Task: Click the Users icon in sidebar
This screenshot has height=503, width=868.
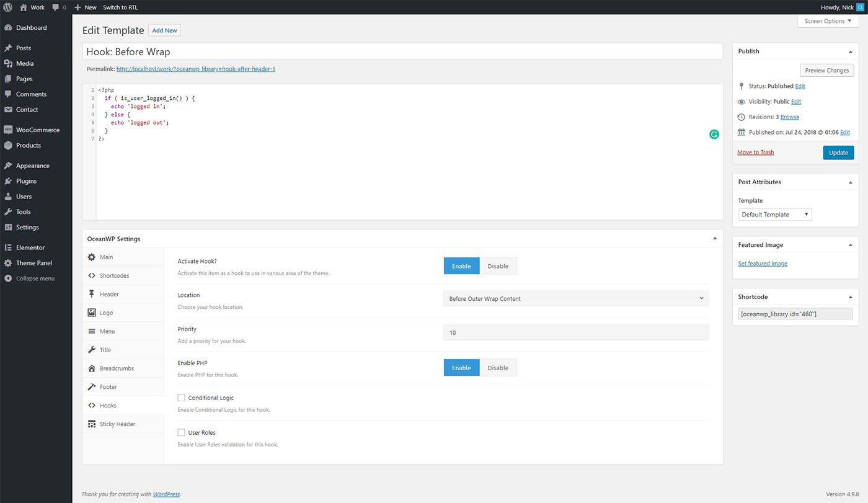Action: [x=8, y=197]
